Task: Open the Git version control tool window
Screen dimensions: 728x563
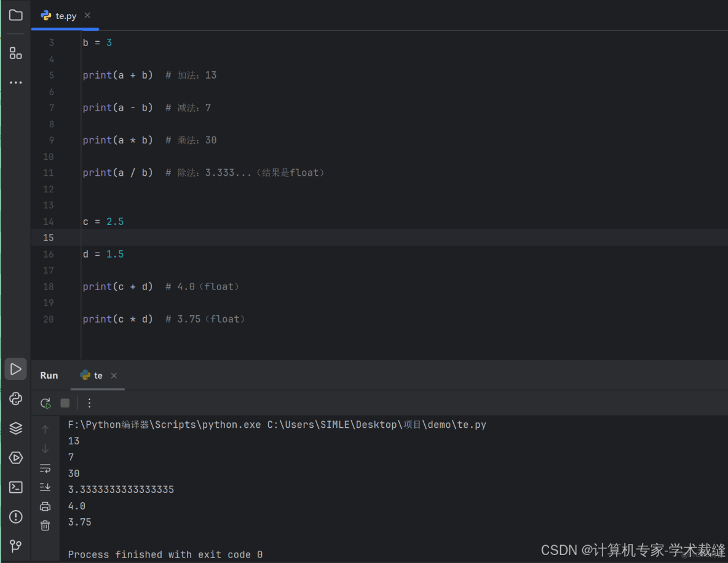Action: coord(16,546)
